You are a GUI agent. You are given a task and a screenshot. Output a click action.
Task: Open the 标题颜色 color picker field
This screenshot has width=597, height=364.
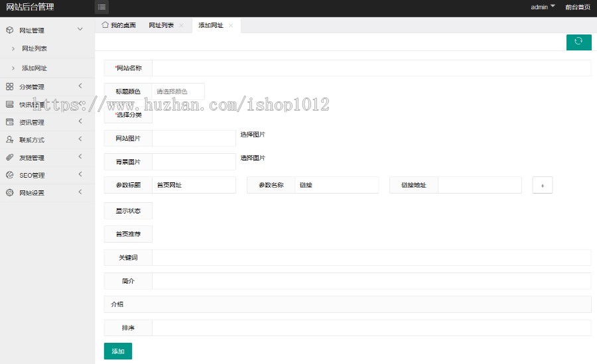[178, 91]
